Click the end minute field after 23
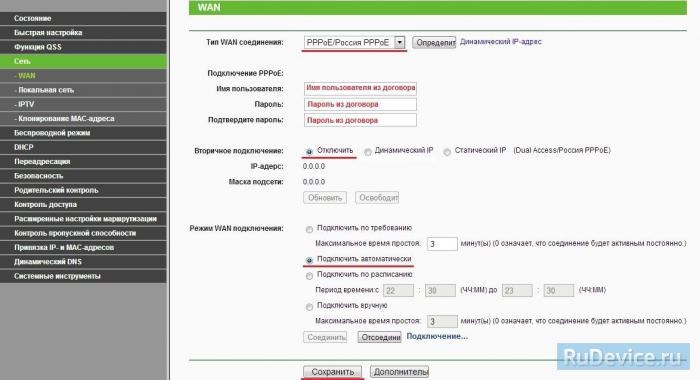The width and height of the screenshot is (700, 380). tap(559, 291)
